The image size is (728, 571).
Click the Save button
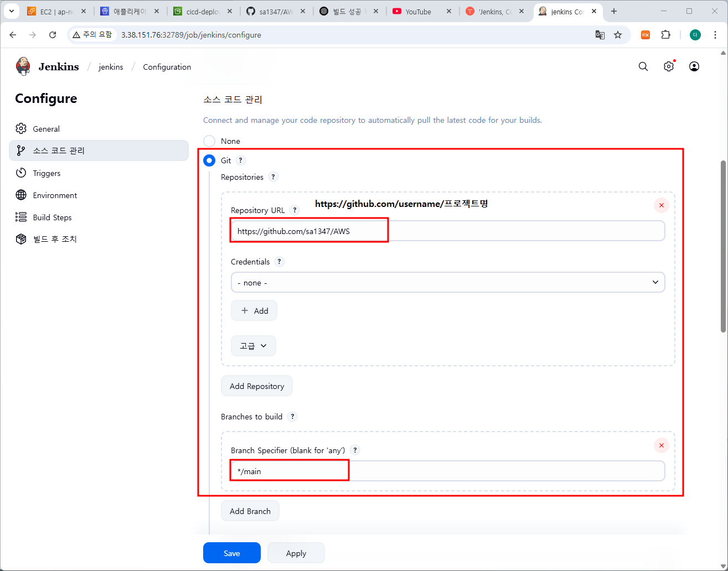pyautogui.click(x=232, y=553)
